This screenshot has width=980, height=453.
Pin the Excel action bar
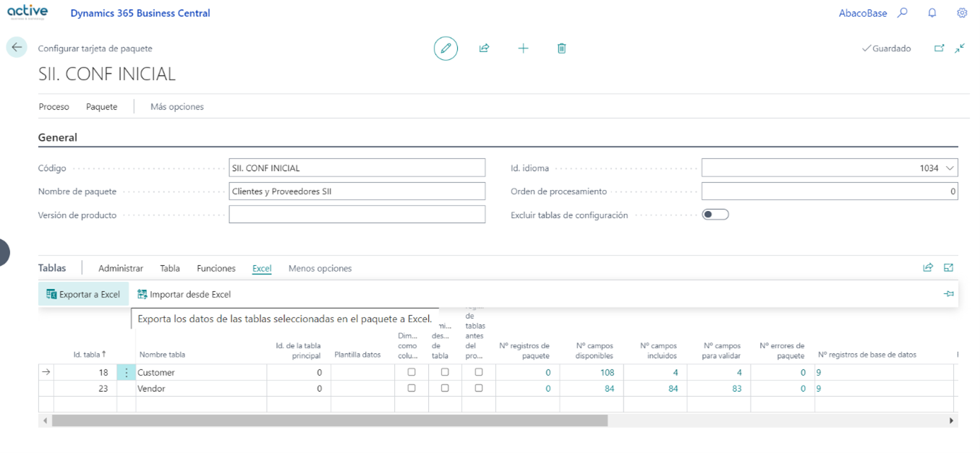pos(949,294)
